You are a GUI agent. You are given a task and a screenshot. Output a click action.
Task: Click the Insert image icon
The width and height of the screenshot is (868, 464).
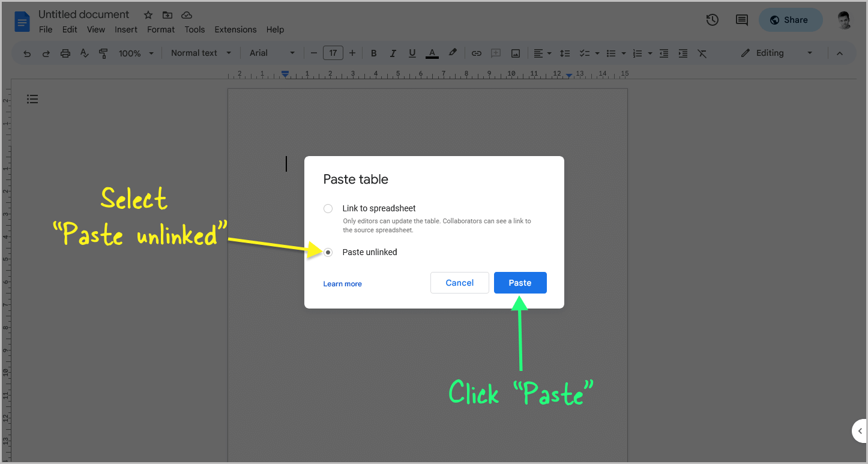coord(515,53)
